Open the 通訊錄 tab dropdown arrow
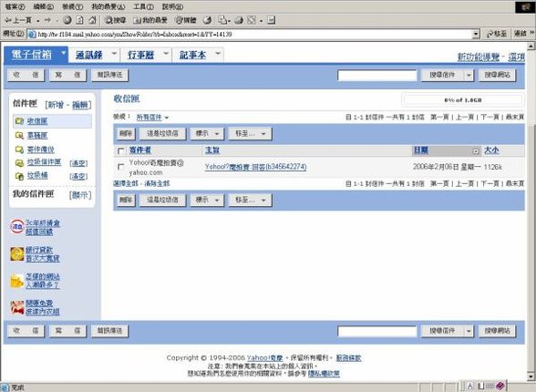Viewport: 536px width, 392px height. [x=114, y=53]
